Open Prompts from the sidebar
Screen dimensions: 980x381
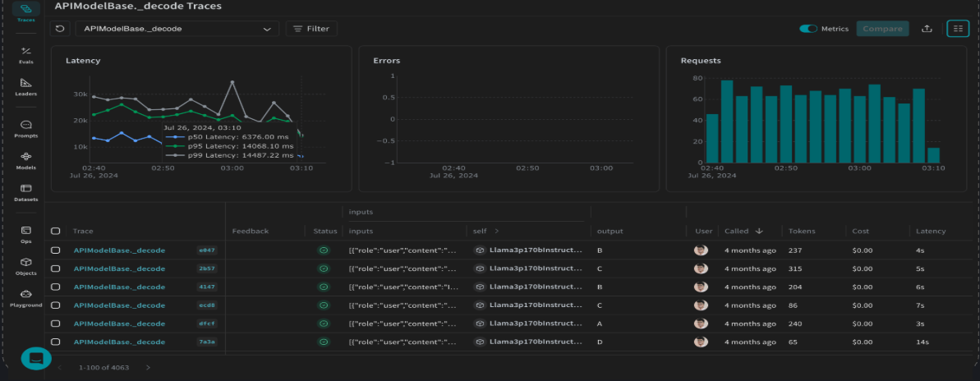(25, 129)
